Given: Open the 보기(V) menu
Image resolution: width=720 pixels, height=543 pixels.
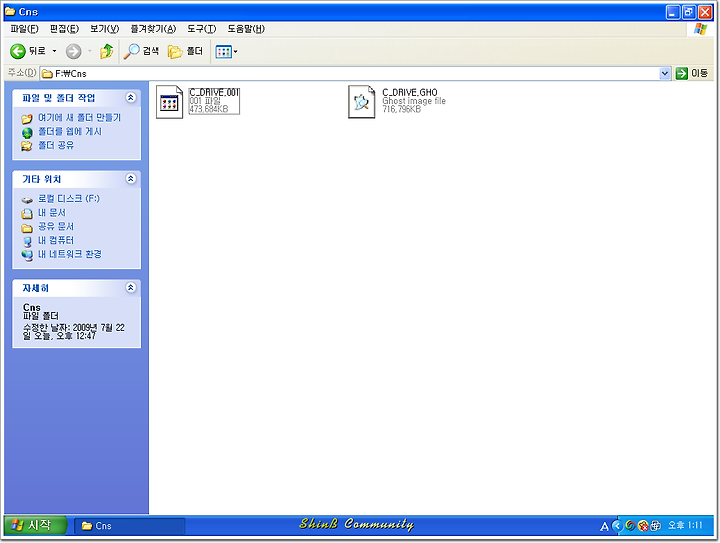Looking at the screenshot, I should click(x=104, y=29).
